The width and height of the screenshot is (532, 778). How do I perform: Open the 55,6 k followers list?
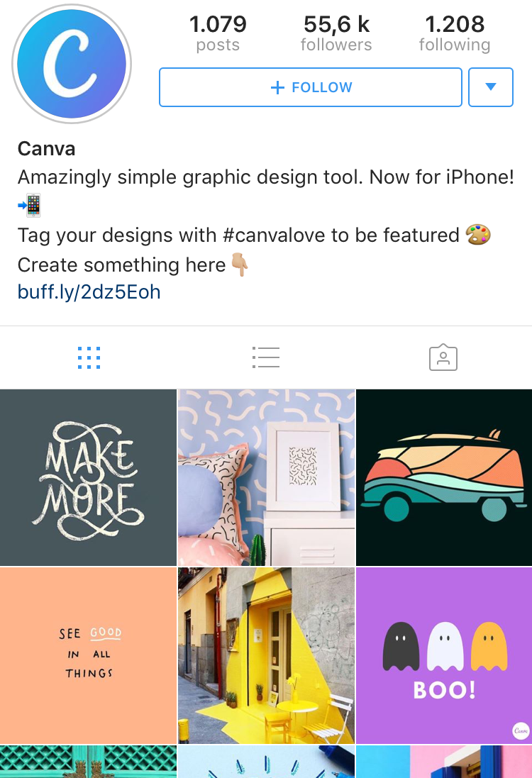tap(336, 33)
